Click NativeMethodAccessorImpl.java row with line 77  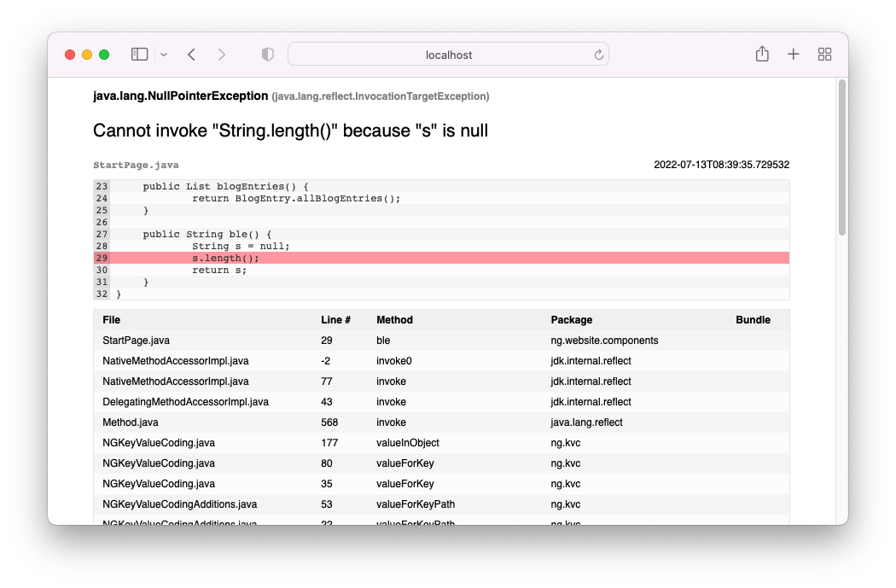coord(441,381)
